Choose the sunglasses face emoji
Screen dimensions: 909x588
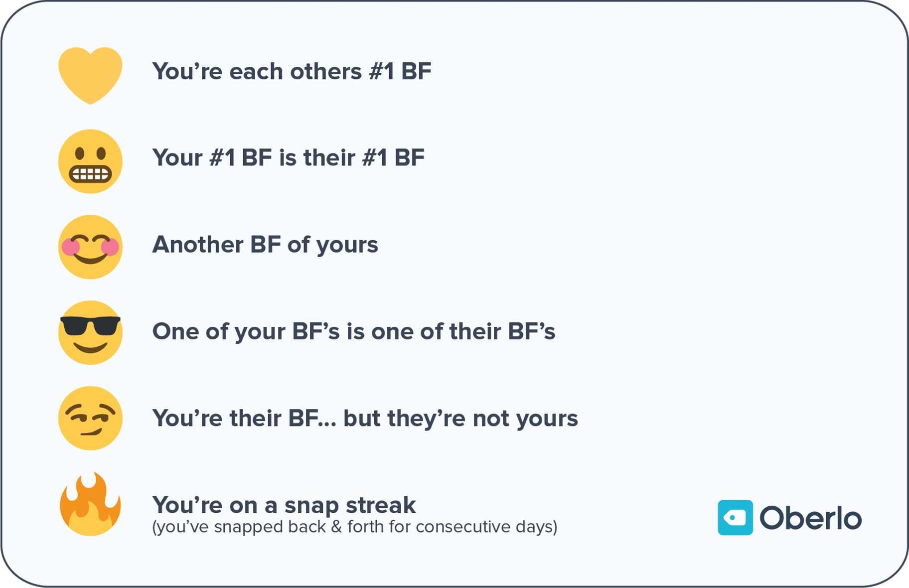tap(90, 333)
